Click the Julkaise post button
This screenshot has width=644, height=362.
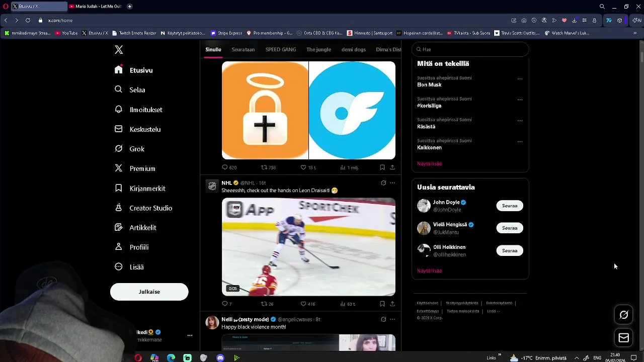click(x=149, y=292)
